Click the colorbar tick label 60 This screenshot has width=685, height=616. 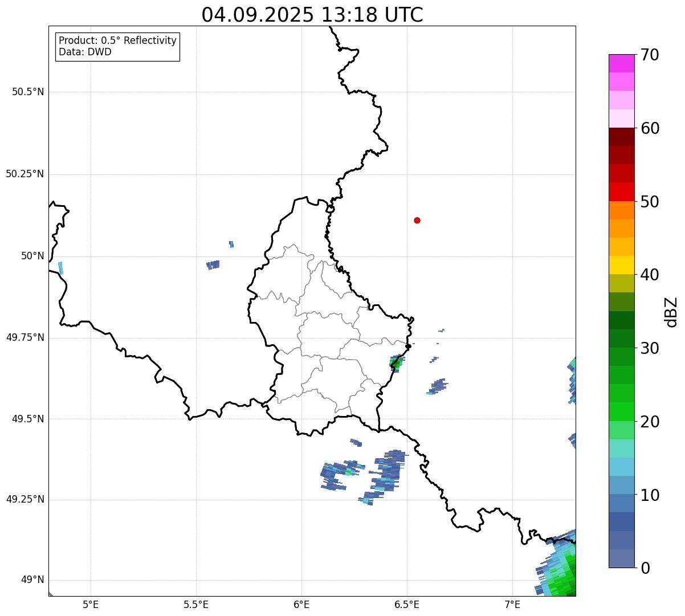click(650, 128)
